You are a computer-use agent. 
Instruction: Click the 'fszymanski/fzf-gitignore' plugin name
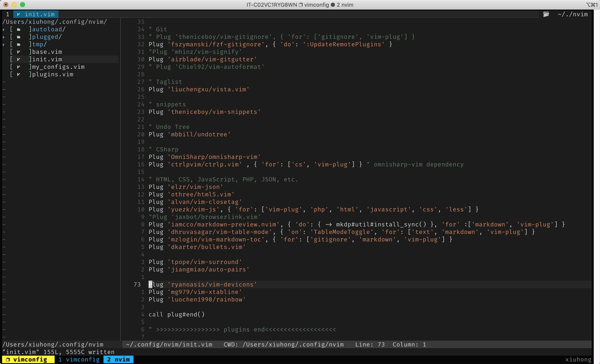tap(216, 44)
